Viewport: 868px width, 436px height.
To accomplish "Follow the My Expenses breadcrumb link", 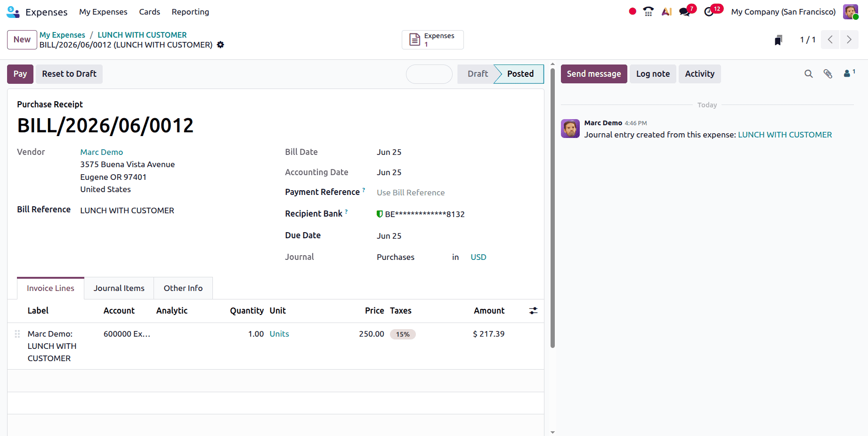I will pyautogui.click(x=62, y=35).
